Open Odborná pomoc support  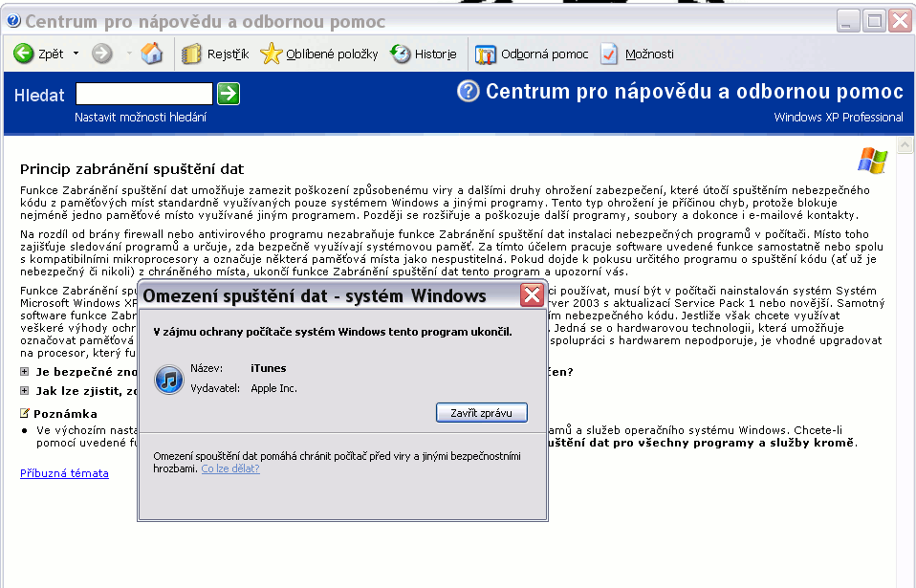pyautogui.click(x=532, y=54)
